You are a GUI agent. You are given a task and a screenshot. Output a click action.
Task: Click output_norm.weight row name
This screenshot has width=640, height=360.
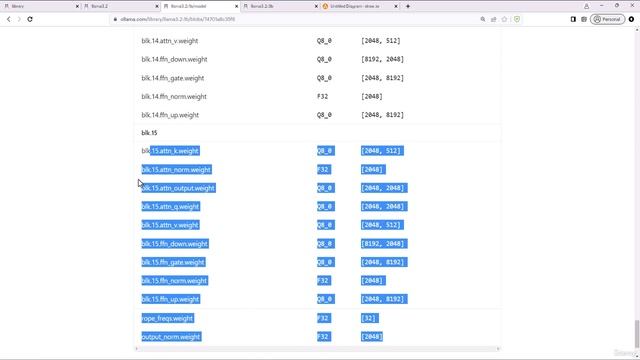[x=171, y=337]
